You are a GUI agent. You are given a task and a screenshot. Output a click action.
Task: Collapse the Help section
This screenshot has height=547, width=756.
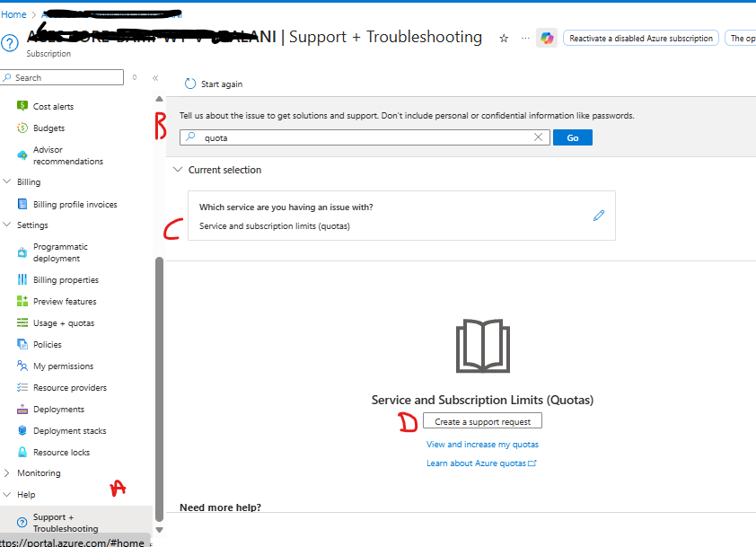(x=7, y=494)
